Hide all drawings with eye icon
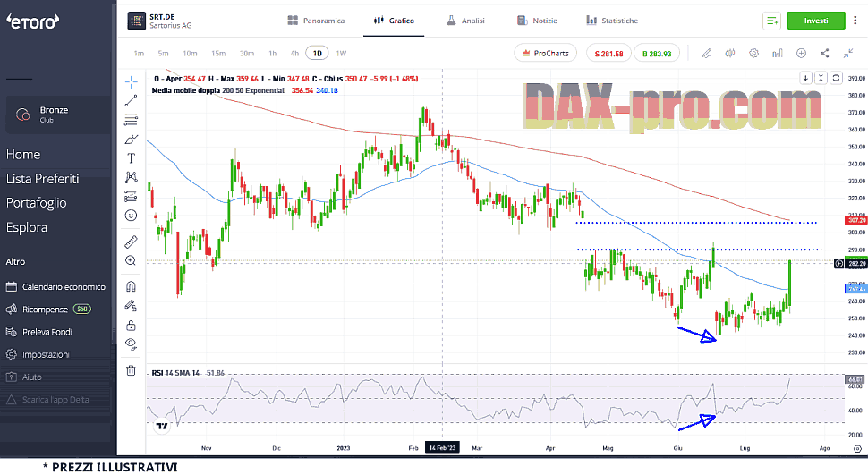 coord(132,344)
